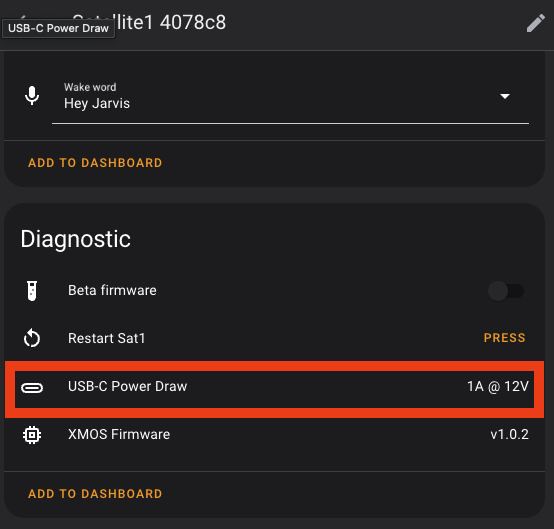The width and height of the screenshot is (554, 529).
Task: Click the Beta firmware label text
Action: (112, 290)
